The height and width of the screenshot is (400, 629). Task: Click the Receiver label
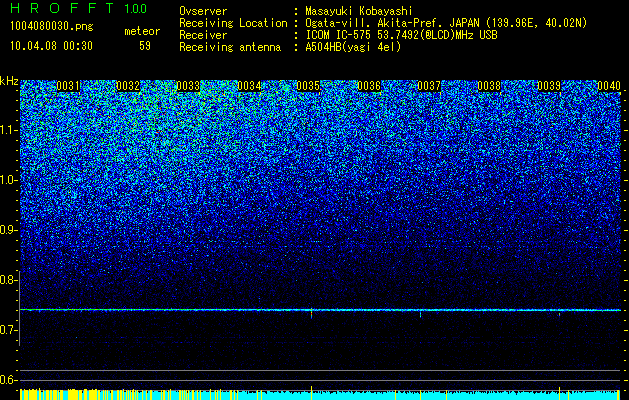203,35
